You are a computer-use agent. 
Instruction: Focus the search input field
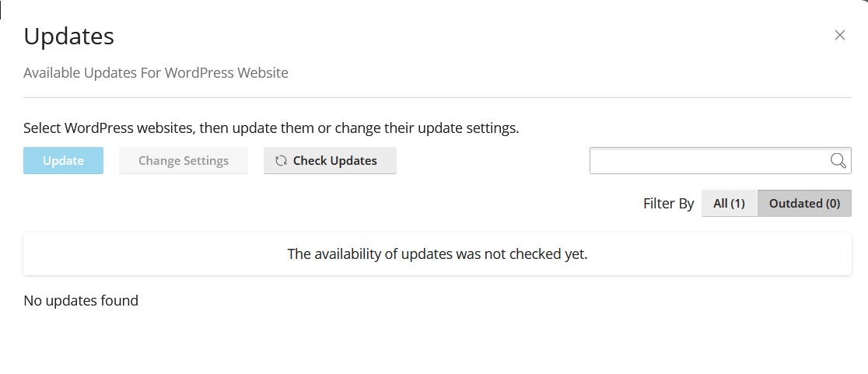708,161
